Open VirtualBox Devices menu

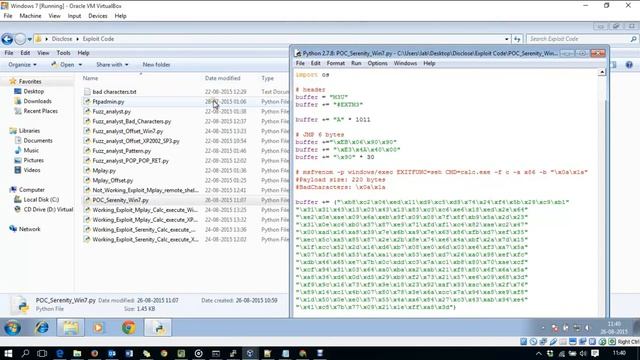[x=98, y=16]
